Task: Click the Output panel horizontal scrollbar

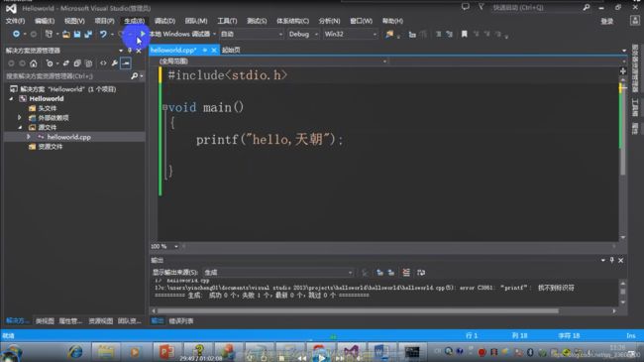Action: [358, 311]
